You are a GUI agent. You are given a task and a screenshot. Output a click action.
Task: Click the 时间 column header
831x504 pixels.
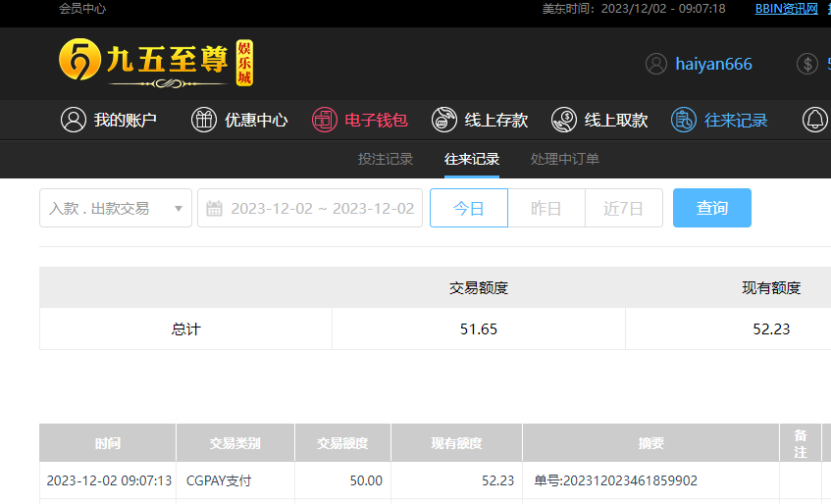tap(108, 442)
